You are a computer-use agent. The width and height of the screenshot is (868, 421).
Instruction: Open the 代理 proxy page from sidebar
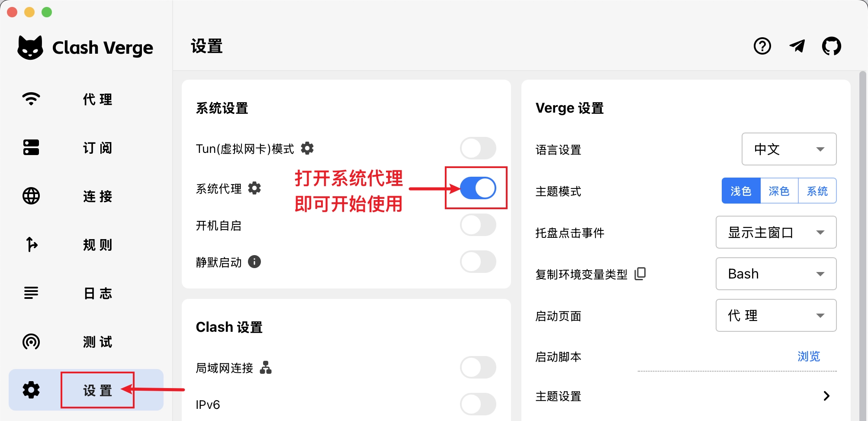(x=97, y=100)
